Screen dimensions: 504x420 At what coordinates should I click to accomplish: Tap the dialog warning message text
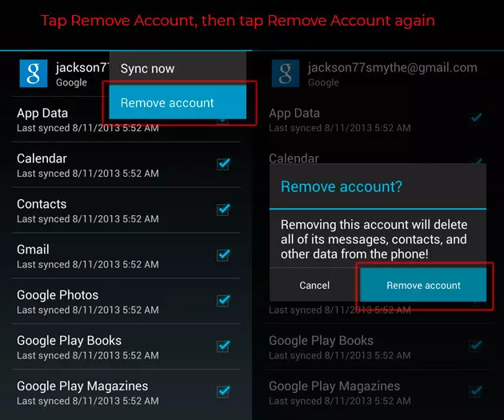click(x=374, y=239)
